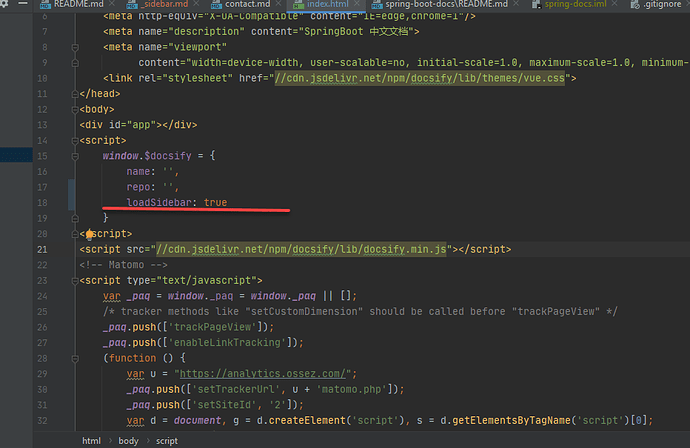Click 'getElementsByTagName' on line 32

[511, 420]
